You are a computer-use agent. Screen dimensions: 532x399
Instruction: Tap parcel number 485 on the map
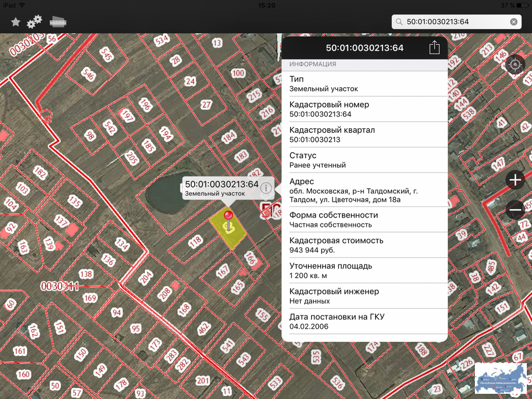coord(490,268)
